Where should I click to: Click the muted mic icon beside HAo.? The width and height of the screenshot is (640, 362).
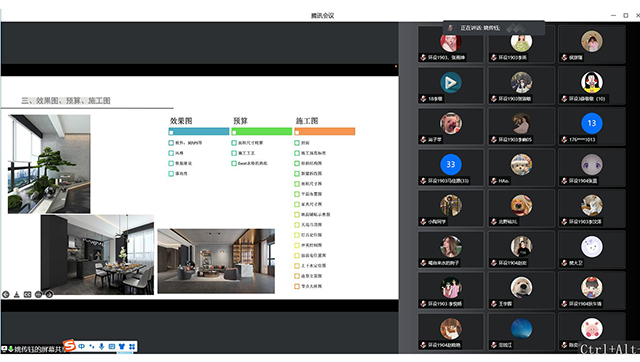(494, 180)
